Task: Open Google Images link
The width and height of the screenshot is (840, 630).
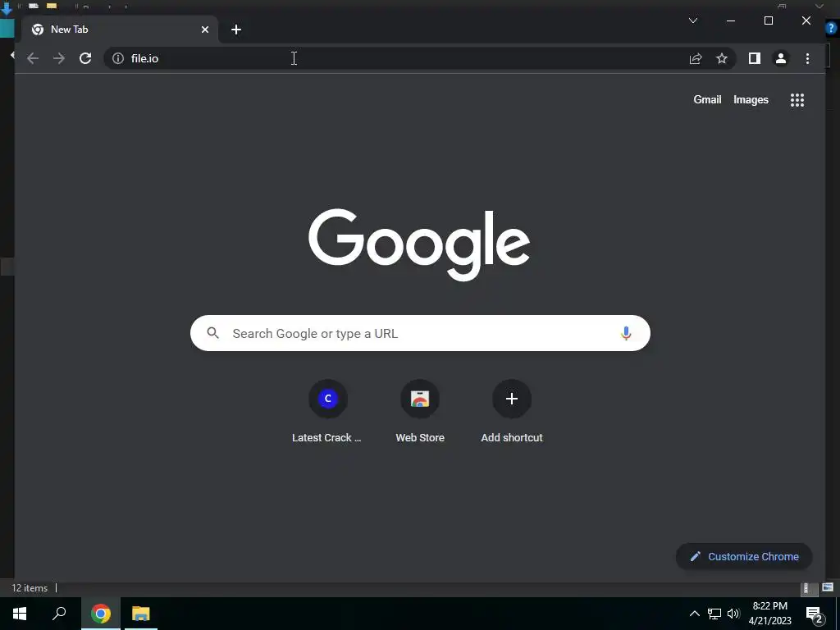Action: [751, 99]
